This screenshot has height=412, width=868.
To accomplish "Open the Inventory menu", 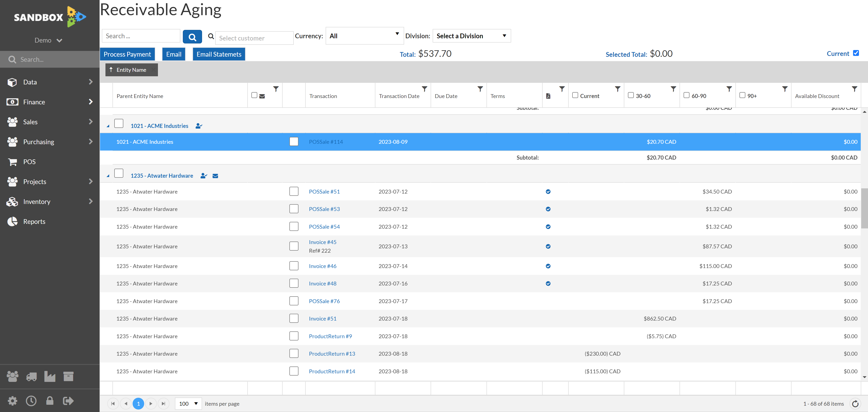I will click(50, 201).
